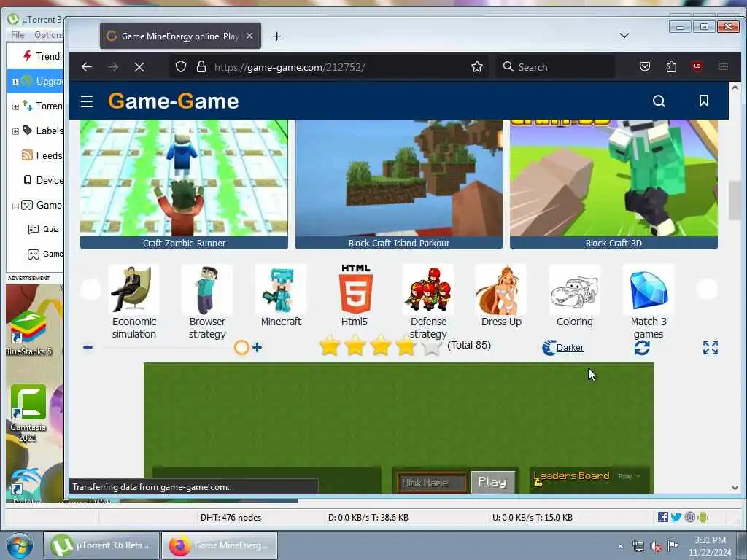
Task: Open the Coloring category
Action: click(x=575, y=296)
